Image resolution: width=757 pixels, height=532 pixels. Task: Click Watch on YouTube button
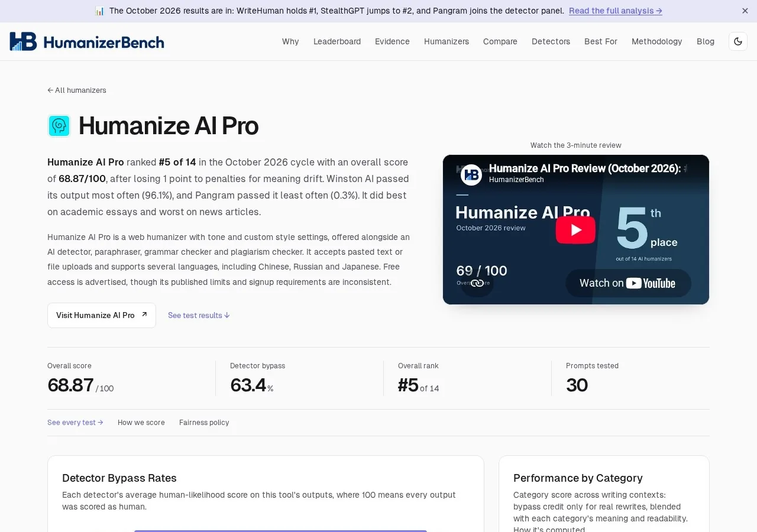coord(628,283)
